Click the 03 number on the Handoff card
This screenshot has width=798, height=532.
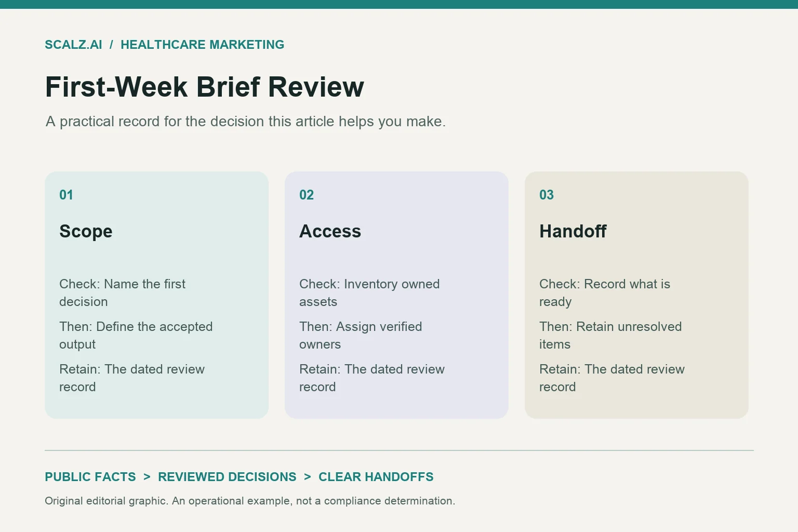pos(547,195)
